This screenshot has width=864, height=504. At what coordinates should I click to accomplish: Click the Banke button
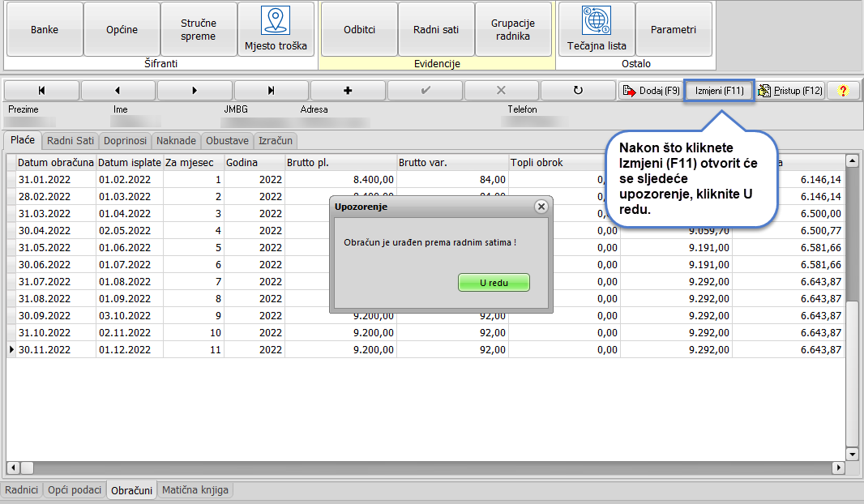(x=45, y=29)
